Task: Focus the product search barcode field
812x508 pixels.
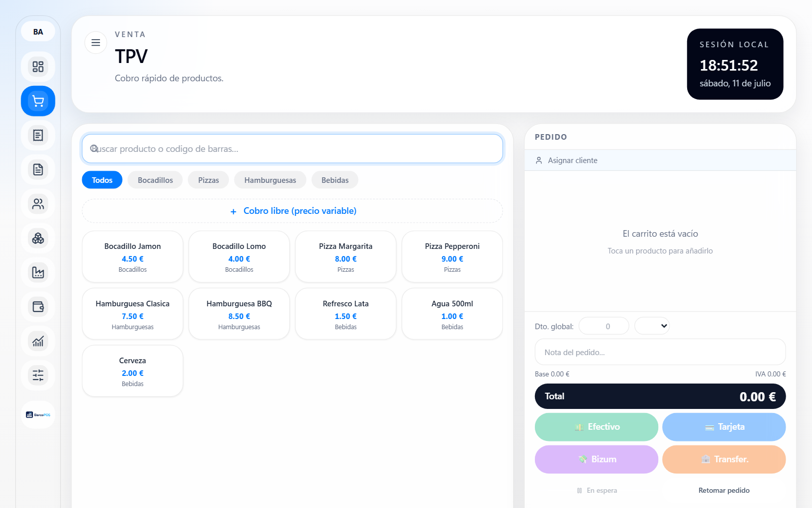Action: pyautogui.click(x=292, y=149)
